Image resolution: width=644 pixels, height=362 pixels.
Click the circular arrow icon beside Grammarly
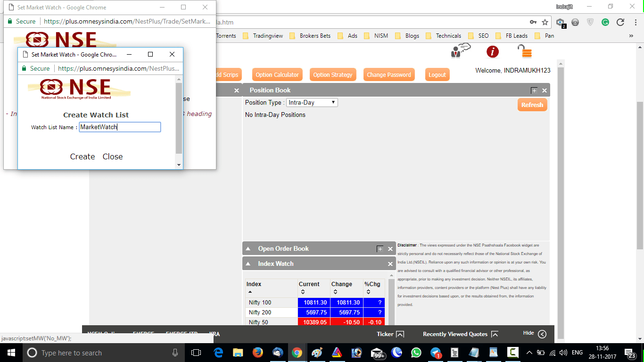[620, 22]
